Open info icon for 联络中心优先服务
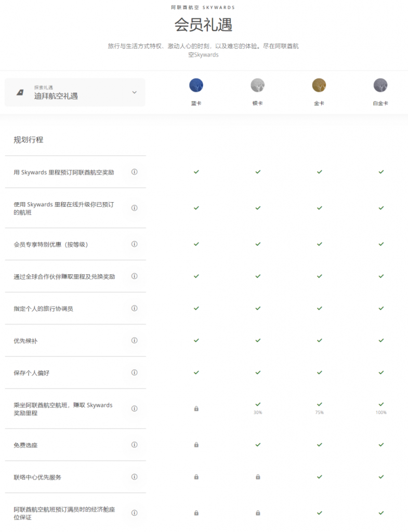408x532 pixels. [x=135, y=477]
